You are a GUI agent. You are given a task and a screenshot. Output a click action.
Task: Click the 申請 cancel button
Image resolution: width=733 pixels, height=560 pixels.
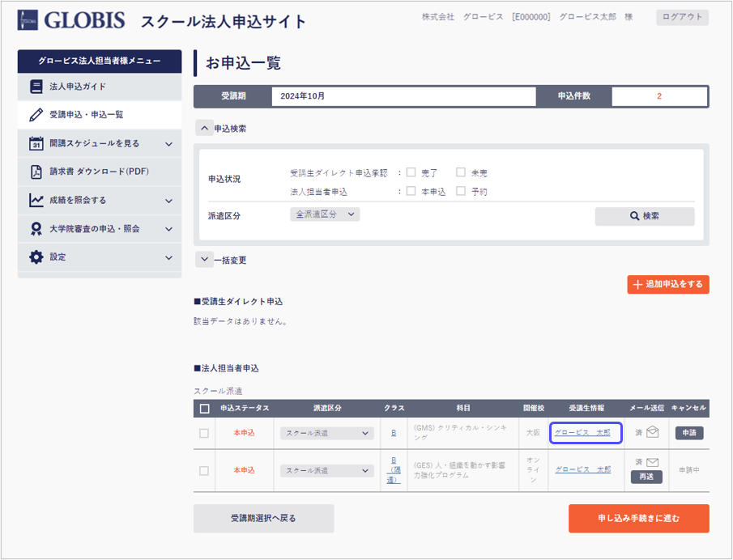689,433
